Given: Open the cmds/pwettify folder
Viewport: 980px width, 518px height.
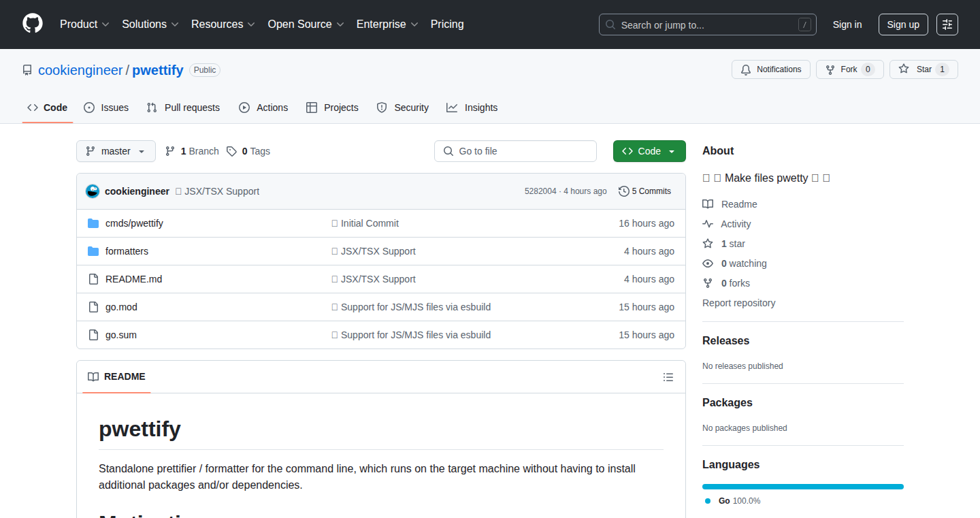Looking at the screenshot, I should pos(134,223).
